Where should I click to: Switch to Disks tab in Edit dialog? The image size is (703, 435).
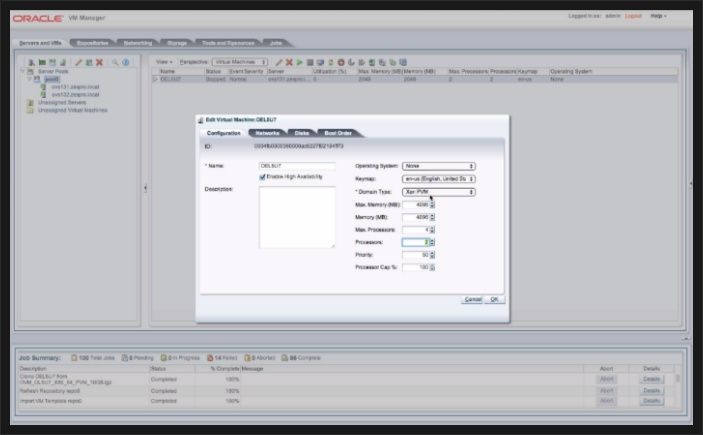tap(302, 133)
